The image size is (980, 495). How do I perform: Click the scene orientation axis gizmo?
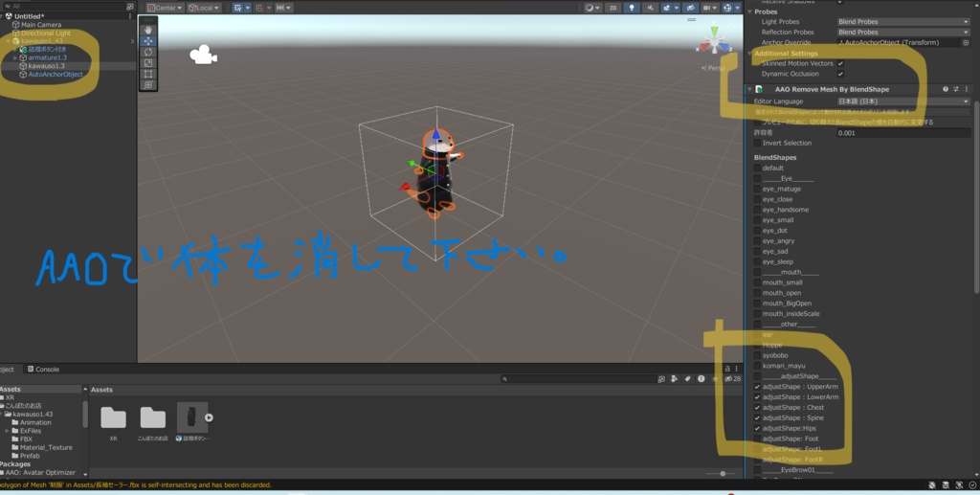(x=714, y=40)
